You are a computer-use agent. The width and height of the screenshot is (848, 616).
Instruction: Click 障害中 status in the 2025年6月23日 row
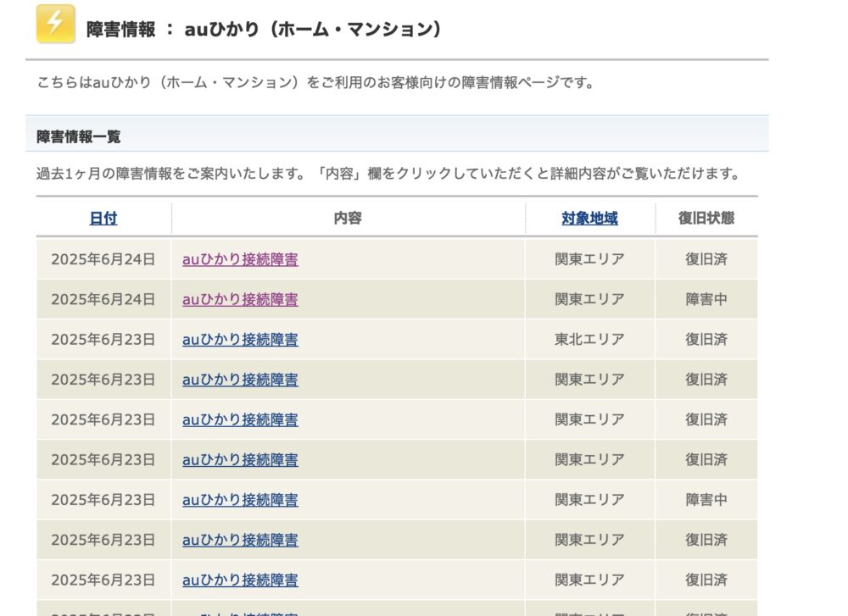706,500
